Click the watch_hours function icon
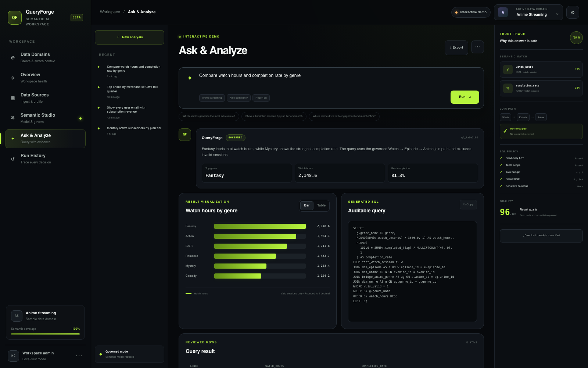The height and width of the screenshot is (368, 588). [x=508, y=70]
